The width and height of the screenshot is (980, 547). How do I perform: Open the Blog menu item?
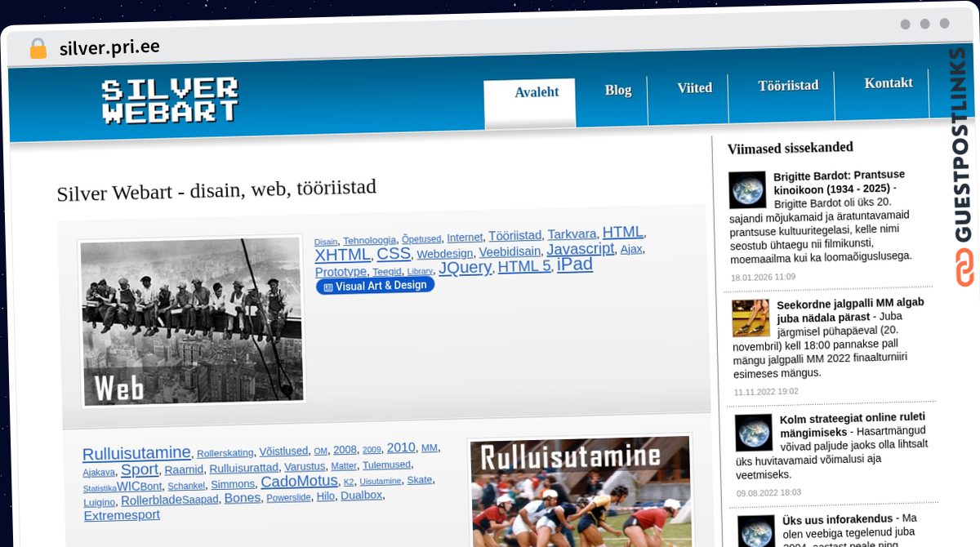click(x=618, y=90)
